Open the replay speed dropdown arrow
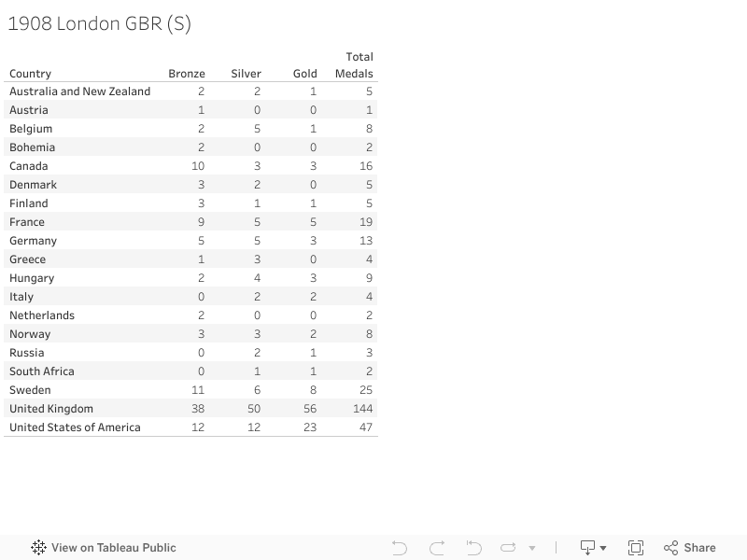This screenshot has height=560, width=747. 532,549
